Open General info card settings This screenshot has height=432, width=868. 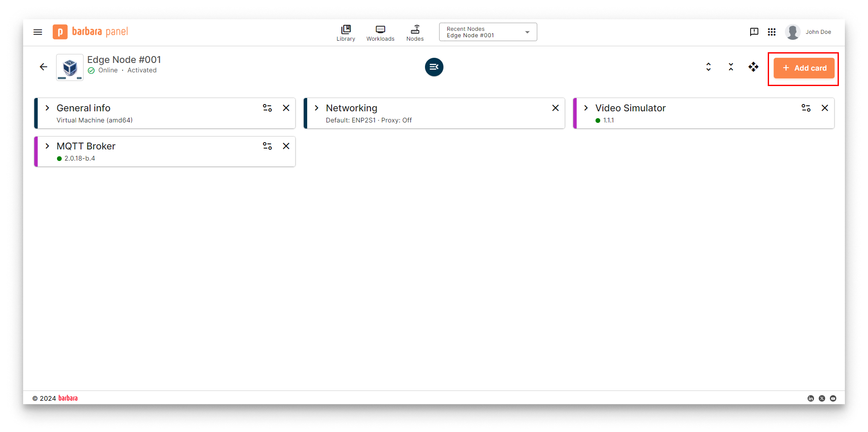(x=267, y=108)
